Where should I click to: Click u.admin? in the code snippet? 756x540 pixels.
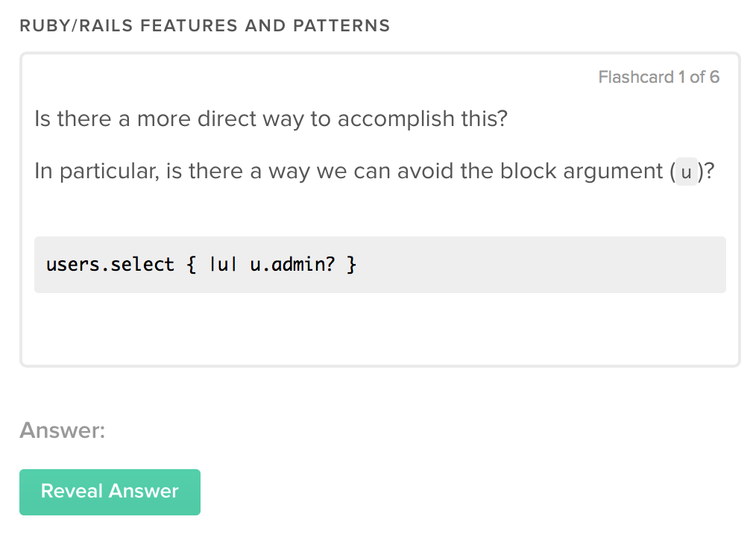click(x=292, y=264)
